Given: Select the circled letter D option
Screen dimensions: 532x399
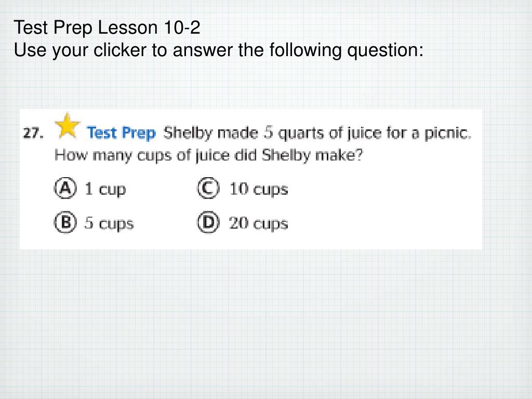Looking at the screenshot, I should coord(208,222).
